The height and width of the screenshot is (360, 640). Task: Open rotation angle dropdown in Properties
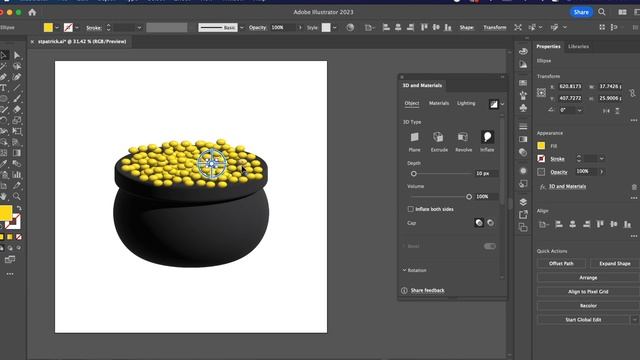[x=580, y=110]
